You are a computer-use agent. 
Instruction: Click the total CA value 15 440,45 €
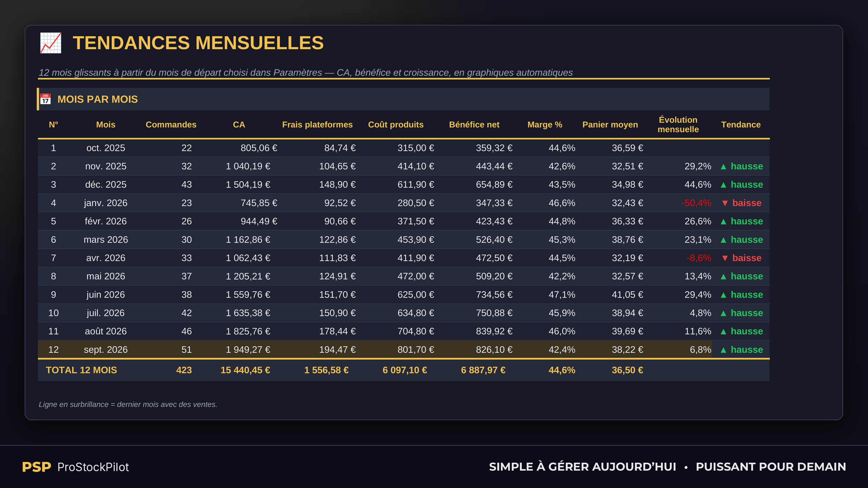pyautogui.click(x=245, y=370)
